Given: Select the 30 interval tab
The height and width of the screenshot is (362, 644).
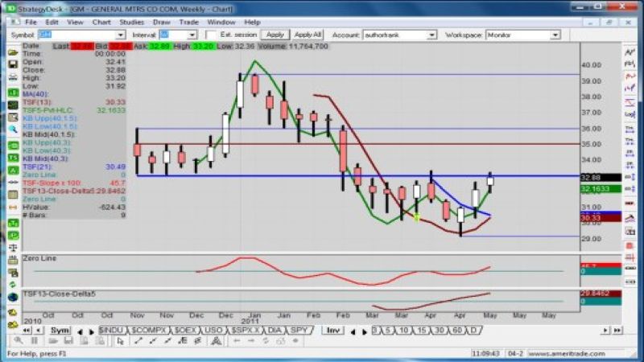Looking at the screenshot, I should click(441, 331).
